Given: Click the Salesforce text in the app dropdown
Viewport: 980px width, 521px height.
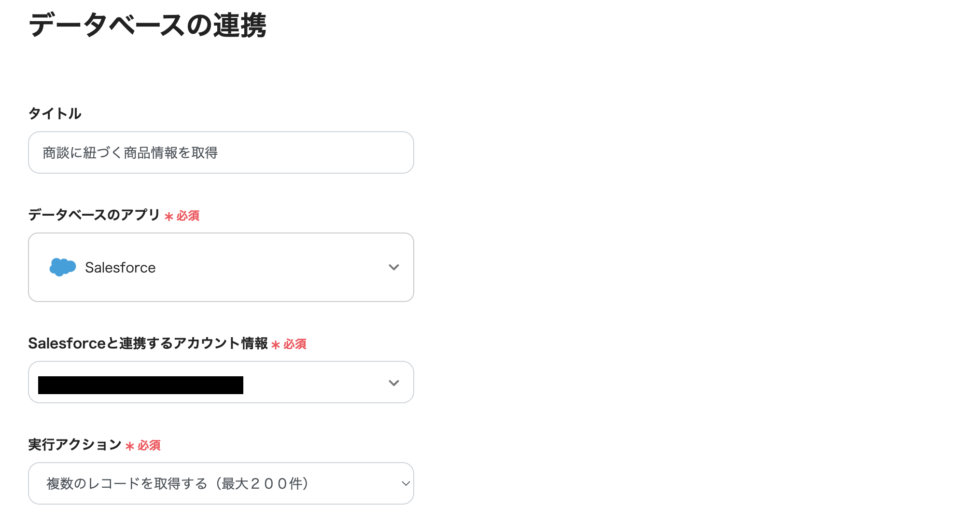Looking at the screenshot, I should click(120, 267).
